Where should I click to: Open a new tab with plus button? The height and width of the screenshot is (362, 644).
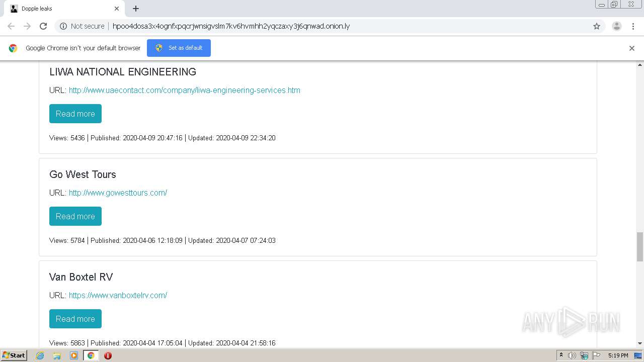pyautogui.click(x=136, y=9)
